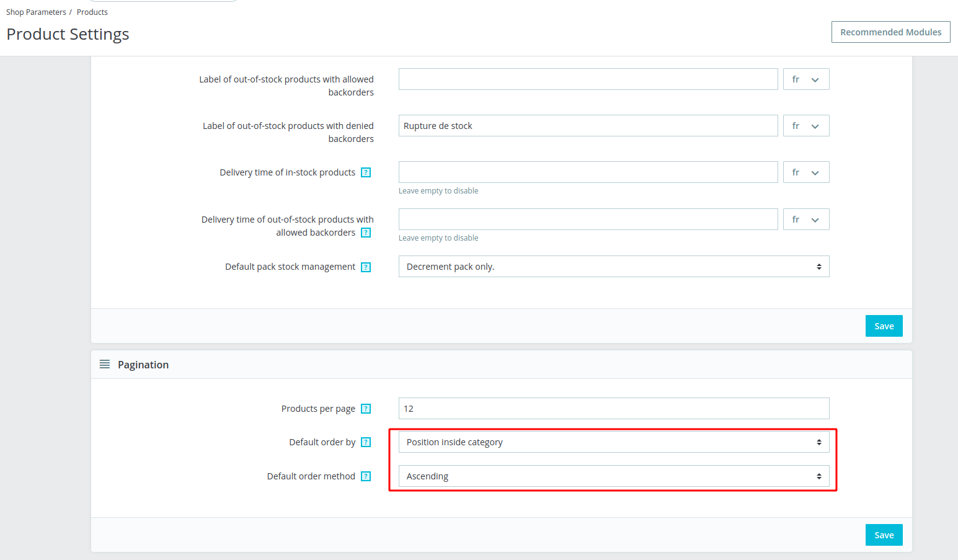Viewport: 958px width, 560px height.
Task: Click the Pagination section heading
Action: 143,365
